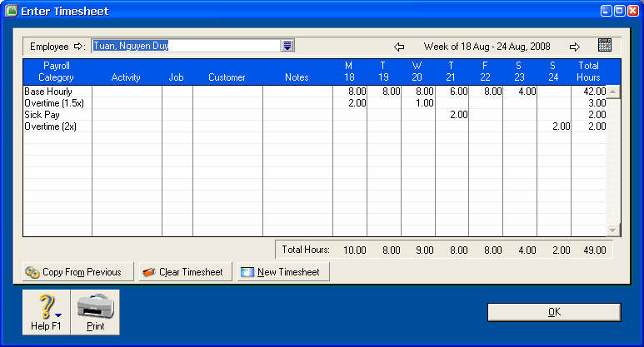Click the next week arrow
The height and width of the screenshot is (347, 644).
[x=574, y=47]
